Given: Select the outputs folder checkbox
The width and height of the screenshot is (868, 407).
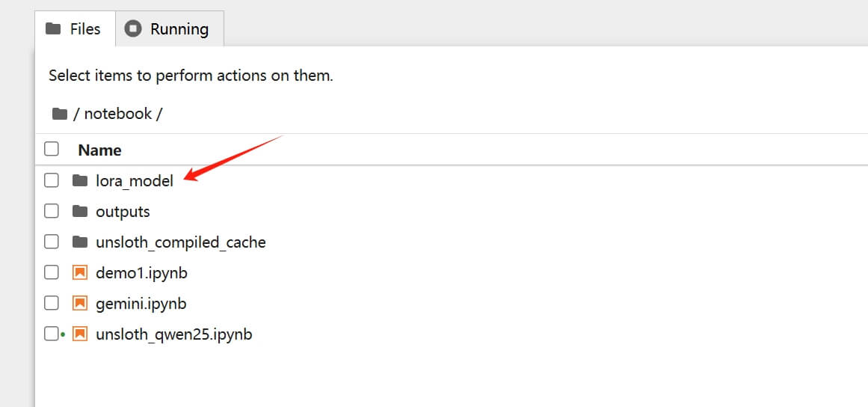Looking at the screenshot, I should tap(52, 211).
